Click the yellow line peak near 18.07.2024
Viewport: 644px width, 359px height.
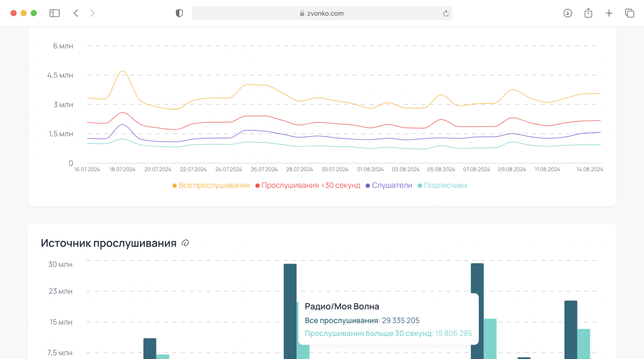[x=123, y=71]
